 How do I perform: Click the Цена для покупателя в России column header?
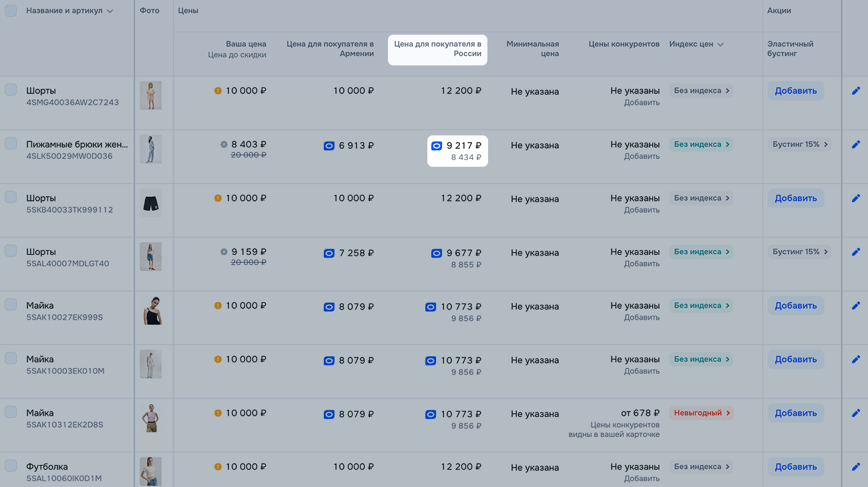point(437,49)
